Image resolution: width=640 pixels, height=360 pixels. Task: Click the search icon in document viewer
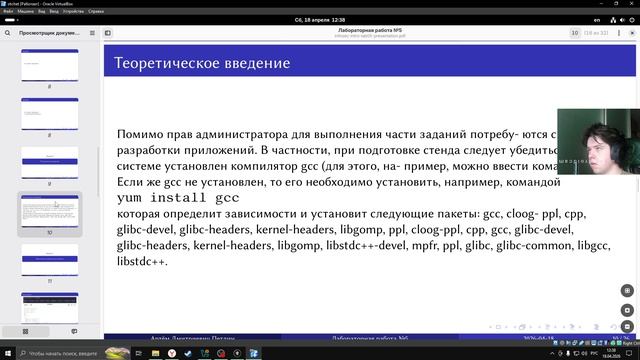tap(7, 33)
